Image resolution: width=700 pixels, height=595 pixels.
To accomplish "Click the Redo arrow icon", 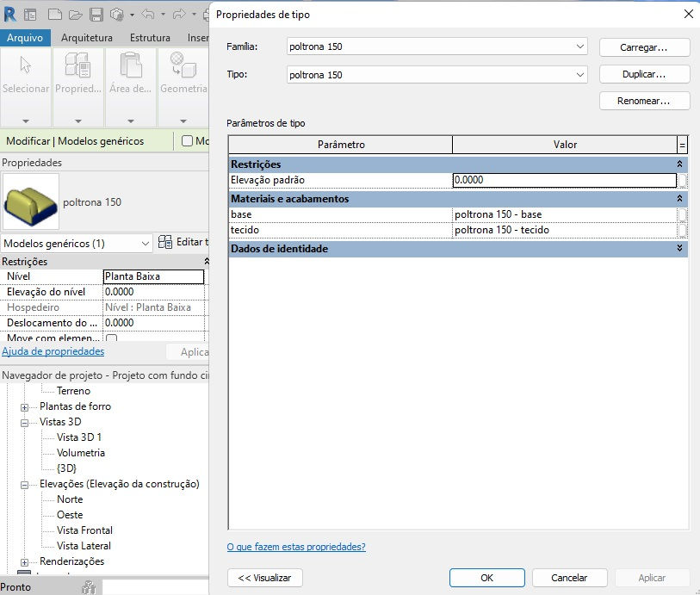I will tap(178, 15).
